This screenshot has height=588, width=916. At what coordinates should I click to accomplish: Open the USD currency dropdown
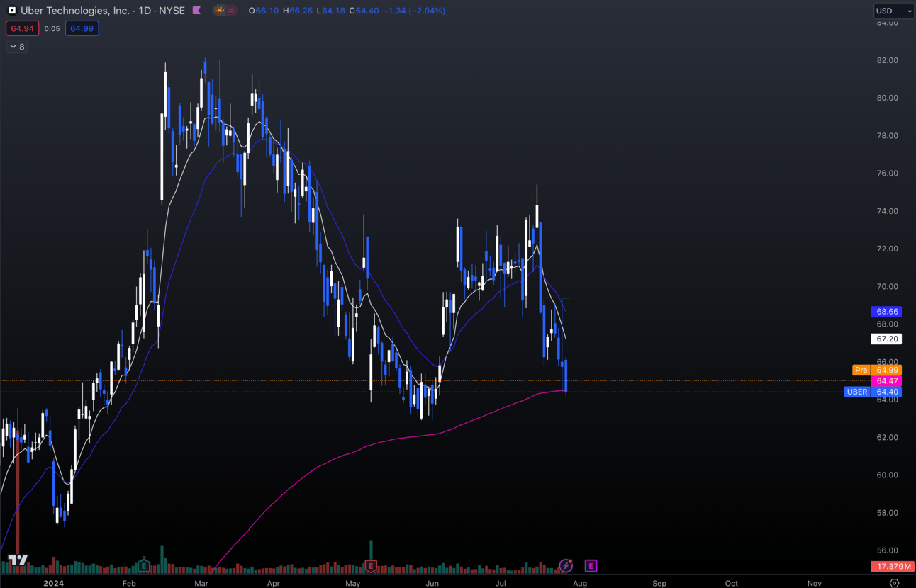tap(893, 11)
